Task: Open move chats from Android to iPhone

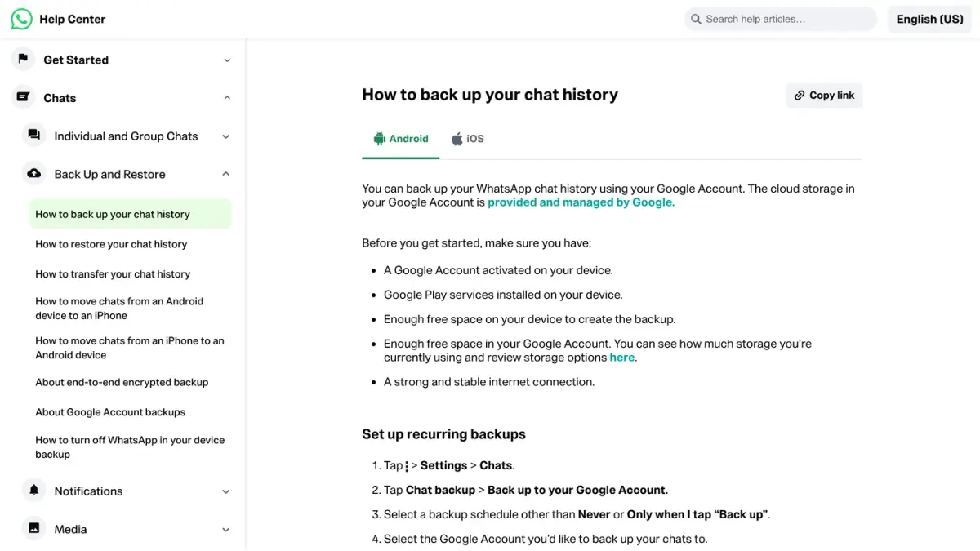Action: pyautogui.click(x=119, y=309)
